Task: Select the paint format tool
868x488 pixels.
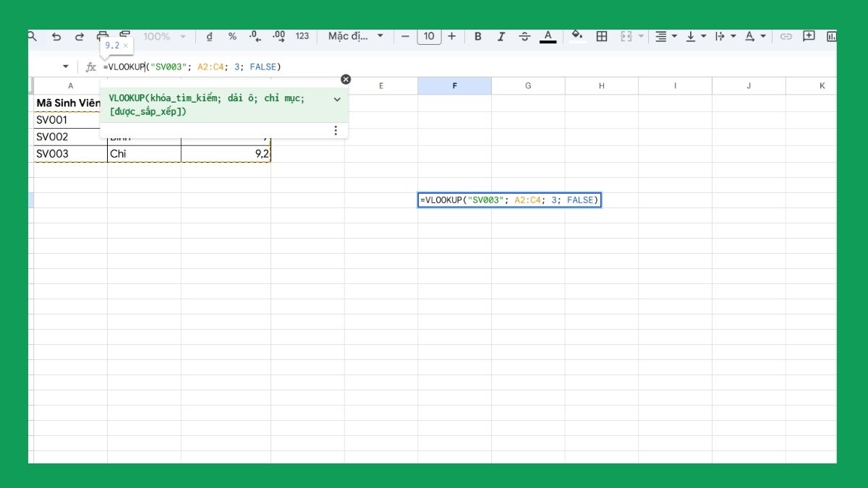Action: click(x=124, y=35)
